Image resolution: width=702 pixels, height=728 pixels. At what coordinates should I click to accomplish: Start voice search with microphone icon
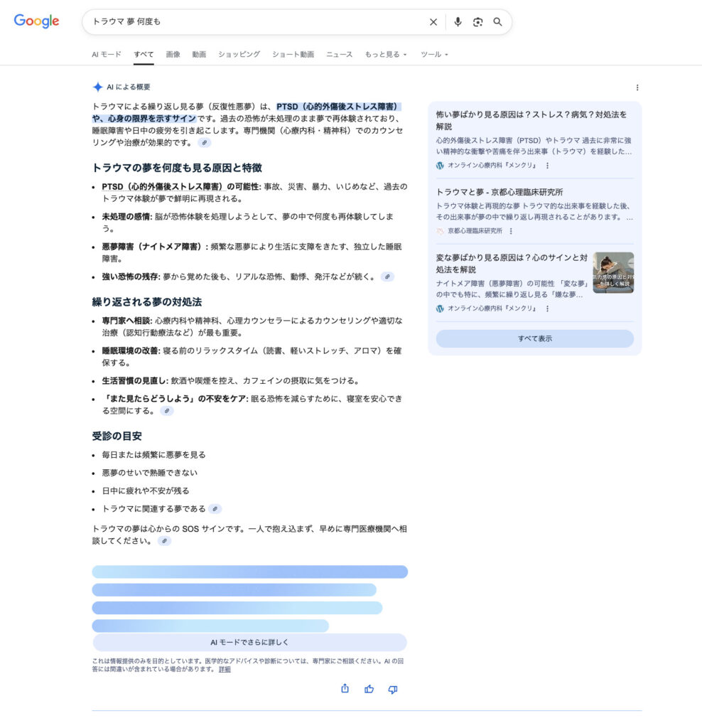pyautogui.click(x=458, y=22)
